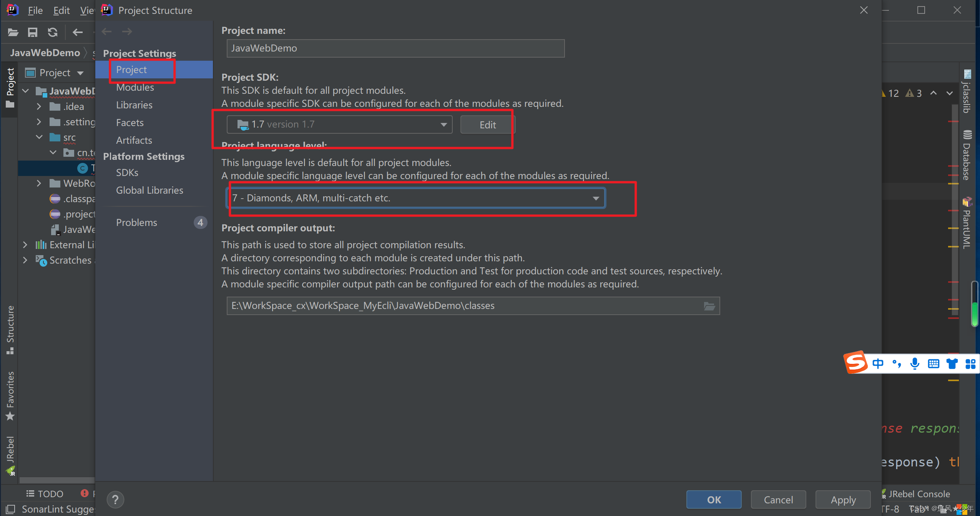980x516 pixels.
Task: Click the Project name input field
Action: coord(395,48)
